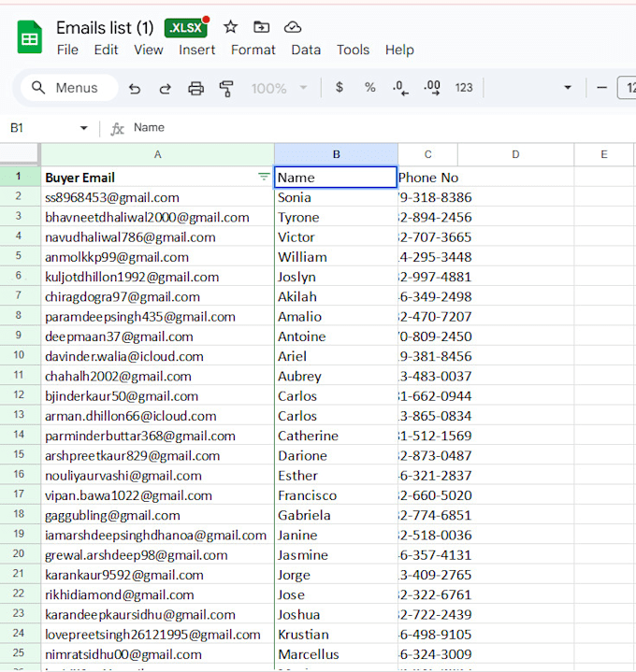Select cell nimratsidhu00@gmail.com
The image size is (636, 672).
pos(157,654)
